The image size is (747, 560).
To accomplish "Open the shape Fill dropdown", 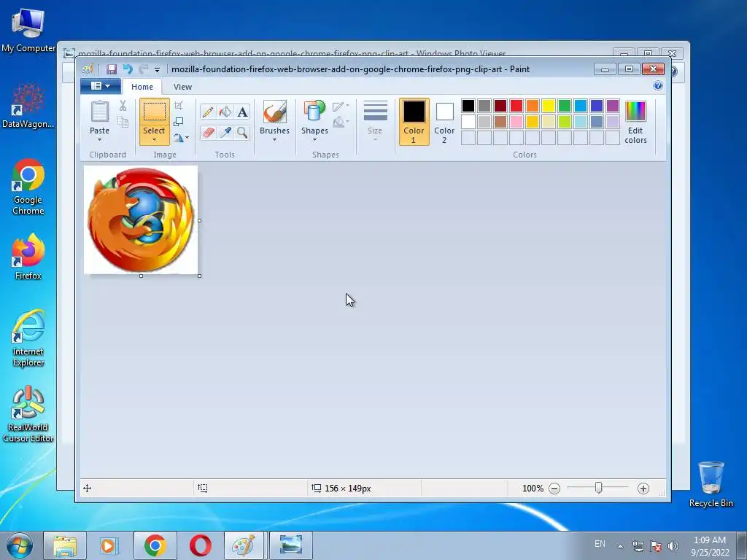I will [x=341, y=122].
